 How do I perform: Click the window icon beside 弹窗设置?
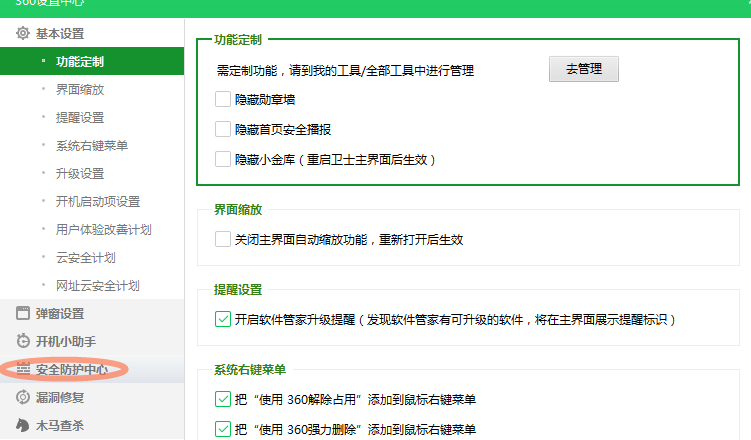tap(23, 313)
